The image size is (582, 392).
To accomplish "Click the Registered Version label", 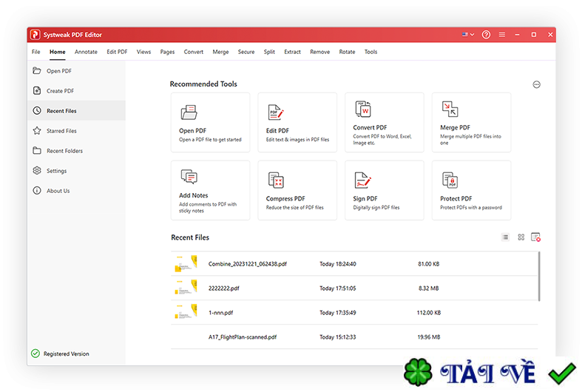I will tap(66, 354).
